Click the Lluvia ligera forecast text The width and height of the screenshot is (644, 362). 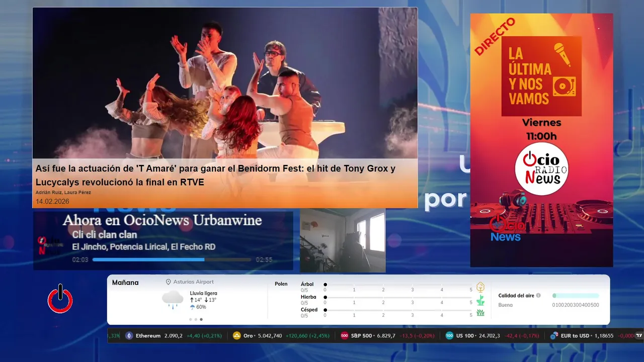click(x=204, y=293)
